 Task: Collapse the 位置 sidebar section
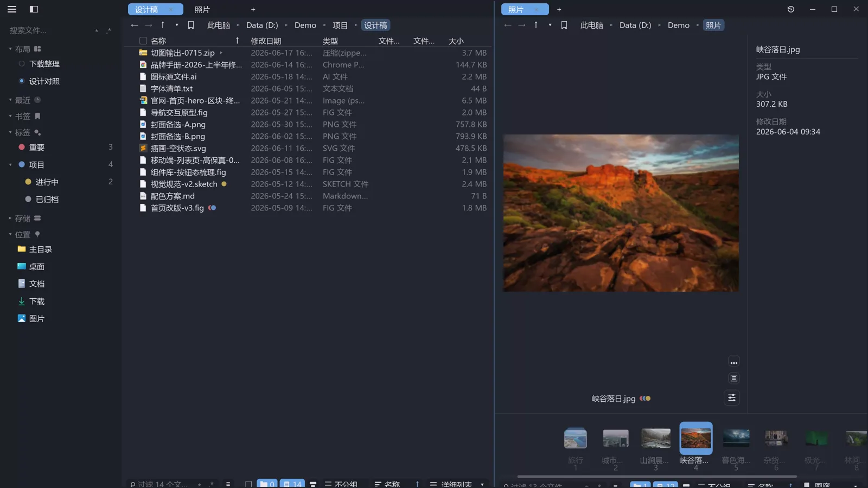(10, 234)
